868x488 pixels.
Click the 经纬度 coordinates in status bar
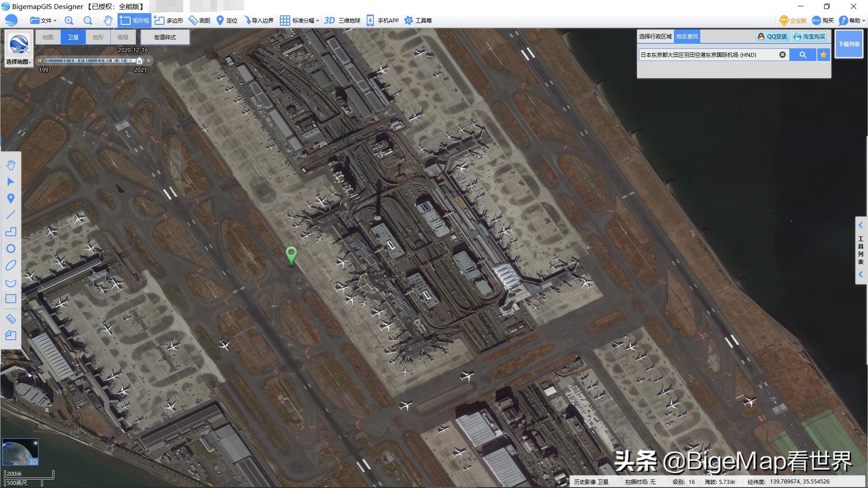tap(788, 482)
